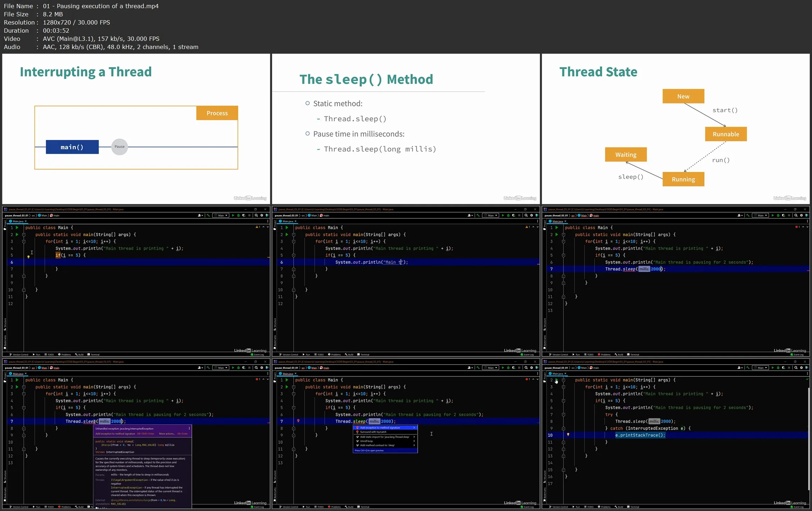
Task: Open Main run configuration dropdown in try/catch frame
Action: click(761, 368)
